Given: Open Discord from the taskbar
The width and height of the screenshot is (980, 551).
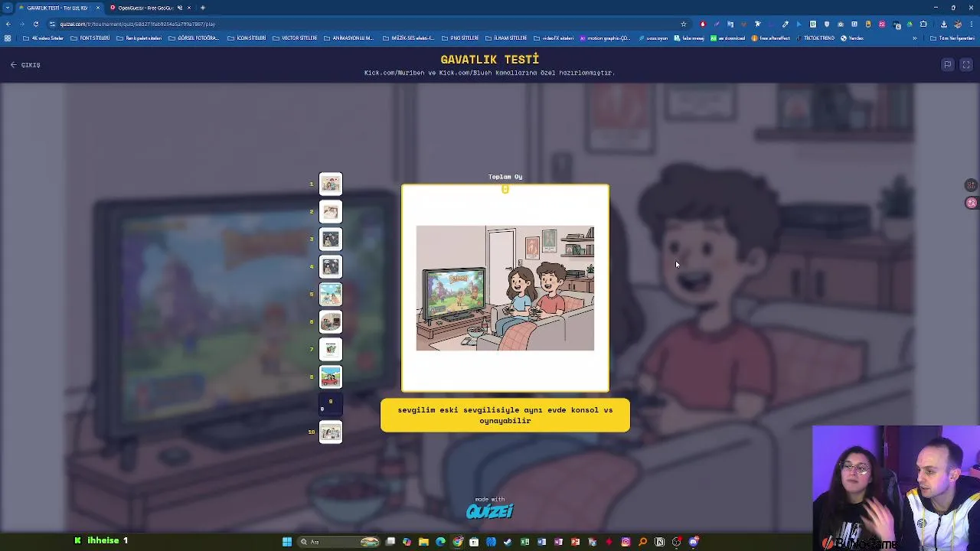Looking at the screenshot, I should click(x=694, y=542).
